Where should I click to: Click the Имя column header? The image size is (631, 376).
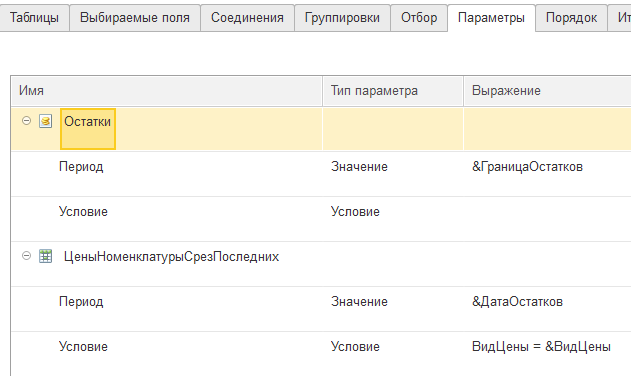tap(167, 91)
